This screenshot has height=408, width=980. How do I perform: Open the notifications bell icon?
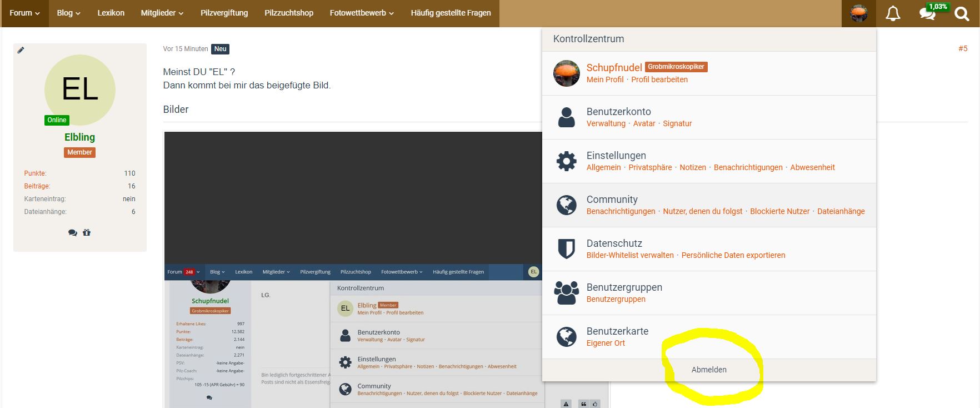click(893, 13)
